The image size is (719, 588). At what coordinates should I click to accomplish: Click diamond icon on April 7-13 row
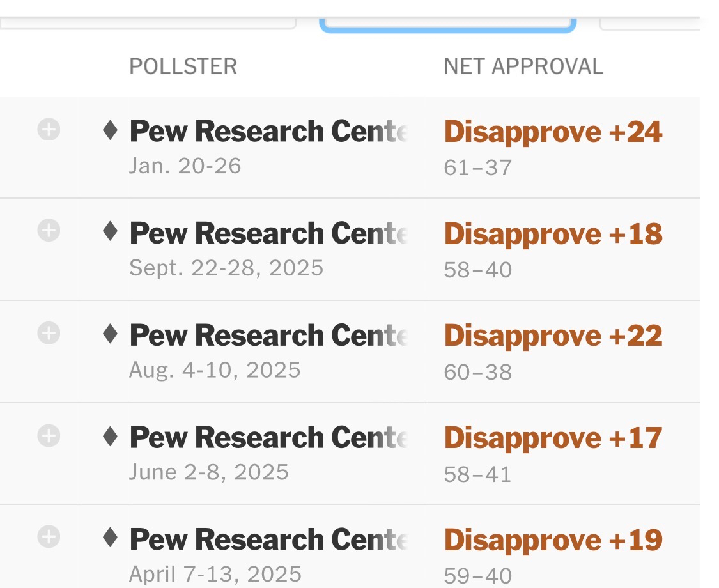tap(111, 538)
